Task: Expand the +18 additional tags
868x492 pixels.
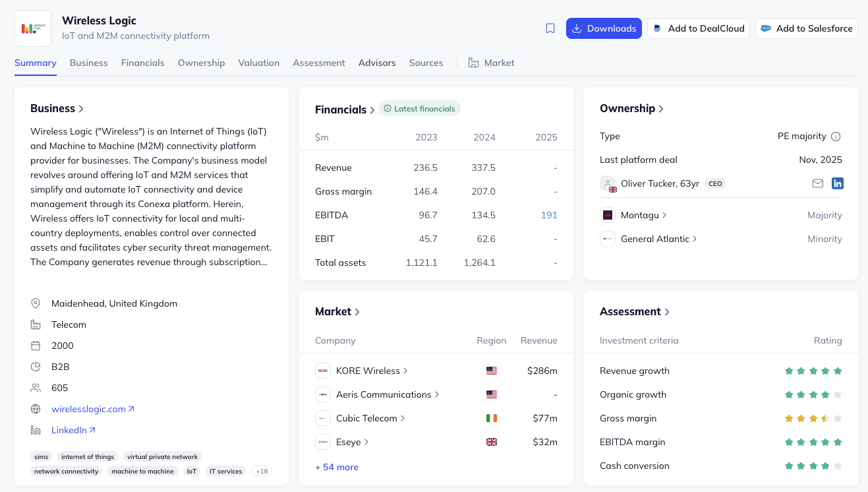Action: click(x=262, y=471)
